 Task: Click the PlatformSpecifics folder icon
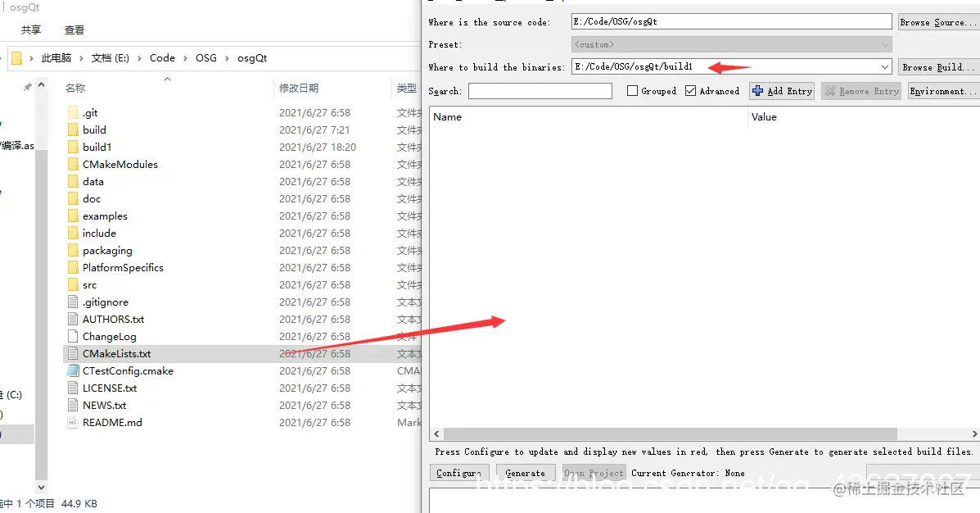pyautogui.click(x=73, y=267)
